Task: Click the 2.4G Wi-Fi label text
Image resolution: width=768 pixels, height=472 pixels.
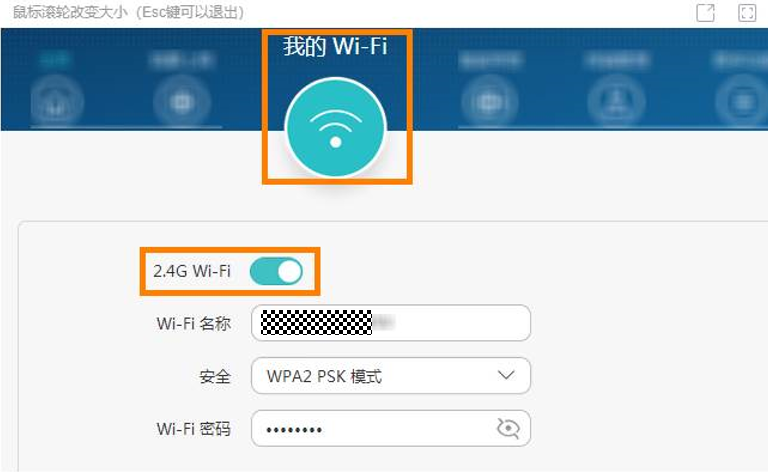Action: (x=192, y=271)
